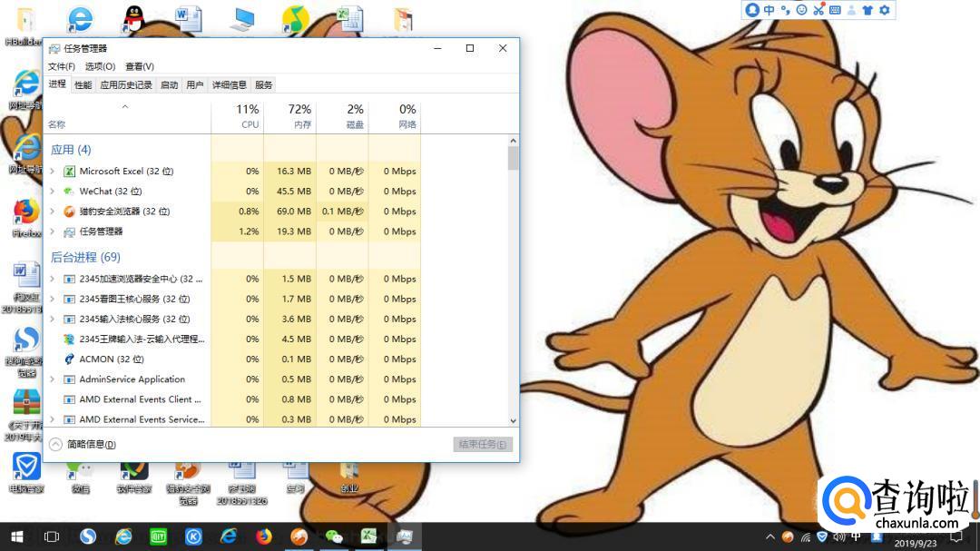Click the 2345王牌输入法 process icon
Image resolution: width=980 pixels, height=551 pixels.
(x=69, y=339)
